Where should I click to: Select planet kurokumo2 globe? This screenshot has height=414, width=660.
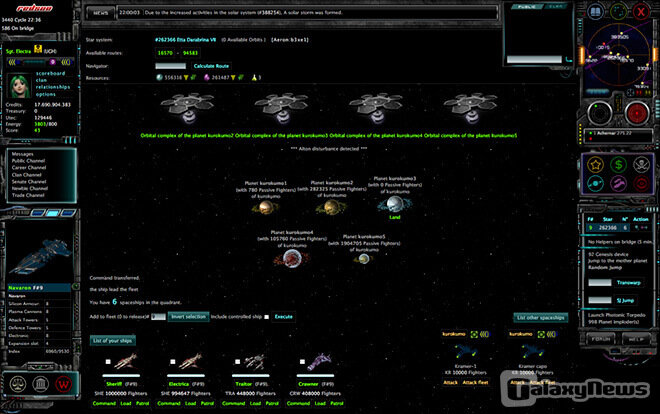[x=331, y=207]
